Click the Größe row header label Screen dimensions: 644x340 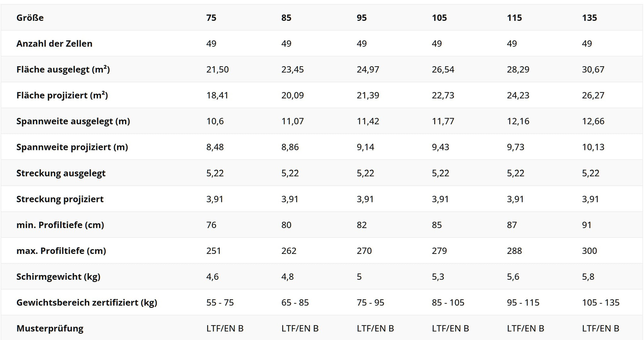click(x=30, y=18)
